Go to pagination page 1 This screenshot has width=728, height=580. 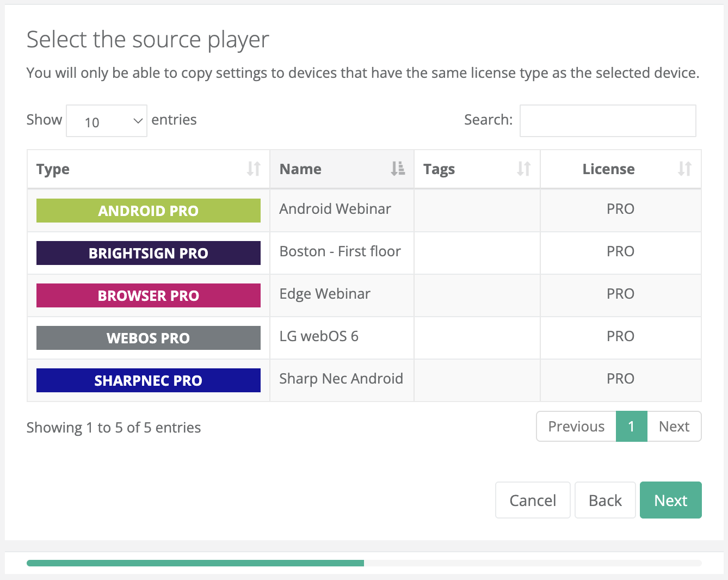(631, 427)
